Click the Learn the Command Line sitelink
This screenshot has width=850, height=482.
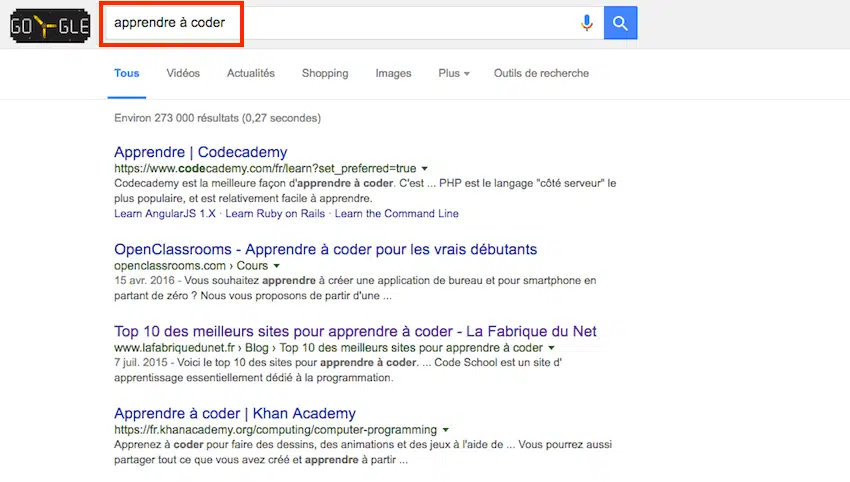[396, 213]
